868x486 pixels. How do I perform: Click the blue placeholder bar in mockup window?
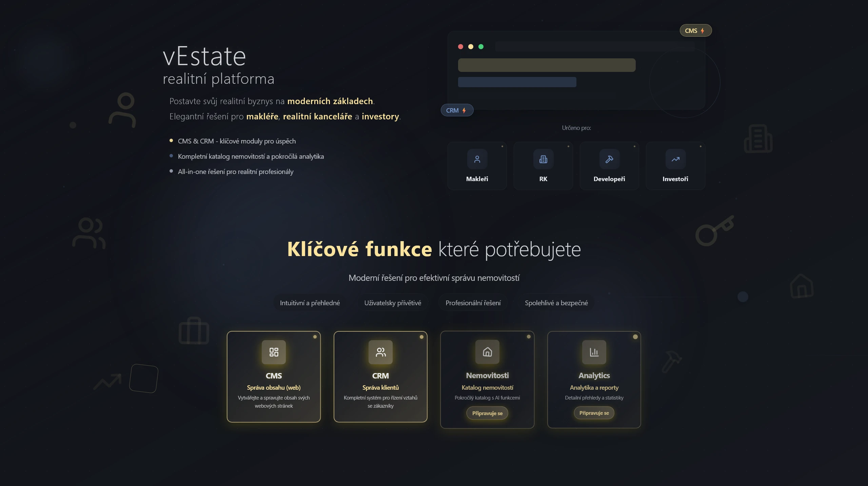[517, 82]
